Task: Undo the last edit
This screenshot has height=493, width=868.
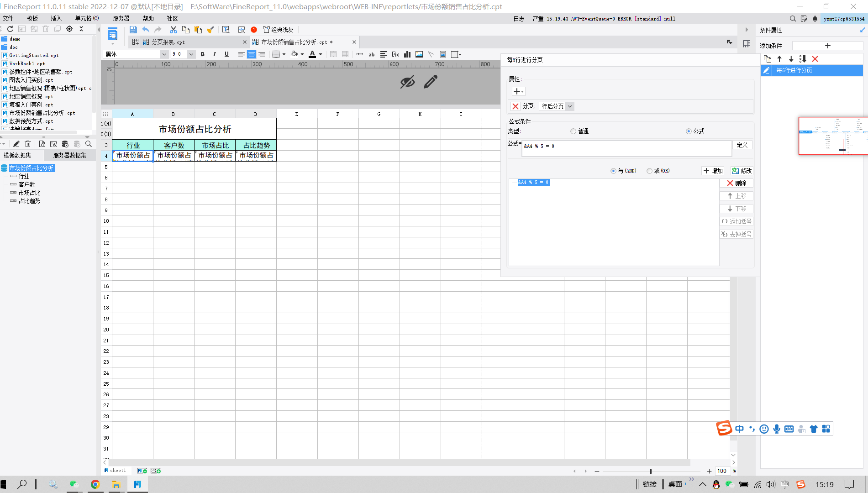Action: click(x=146, y=30)
